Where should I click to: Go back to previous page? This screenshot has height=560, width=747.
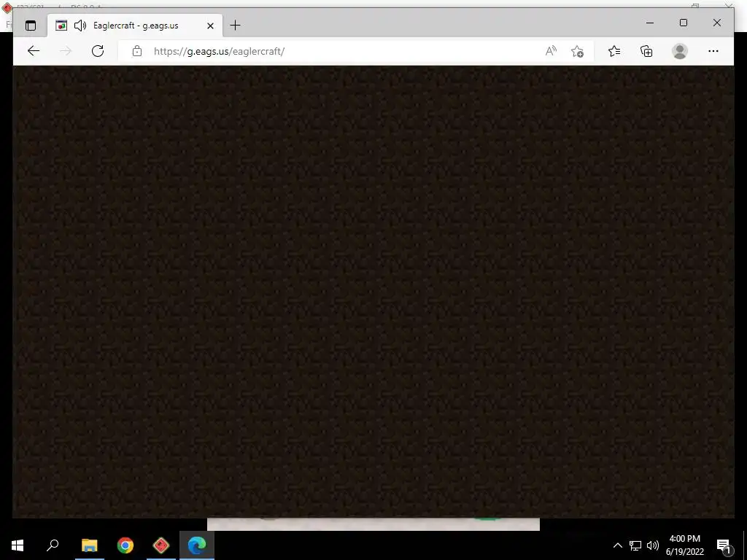coord(34,51)
